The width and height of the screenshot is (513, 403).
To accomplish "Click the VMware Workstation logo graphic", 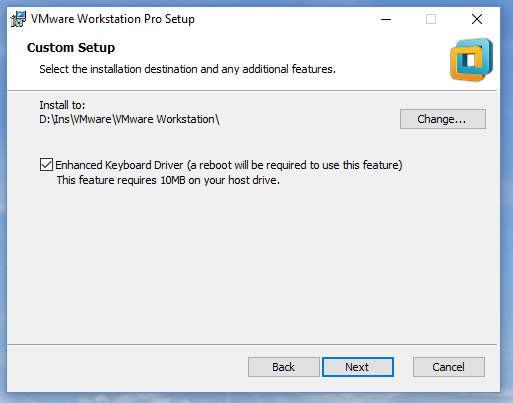I will coord(471,59).
